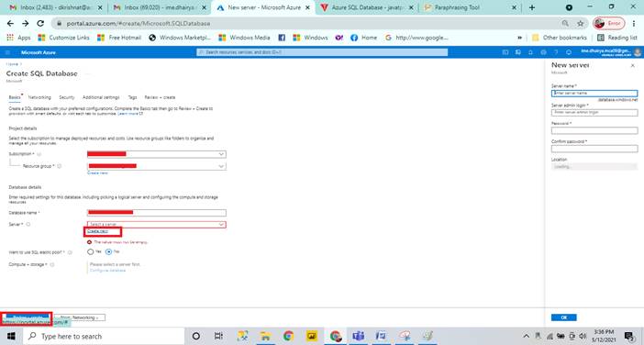Open directory and subscription filter icon

(x=518, y=52)
